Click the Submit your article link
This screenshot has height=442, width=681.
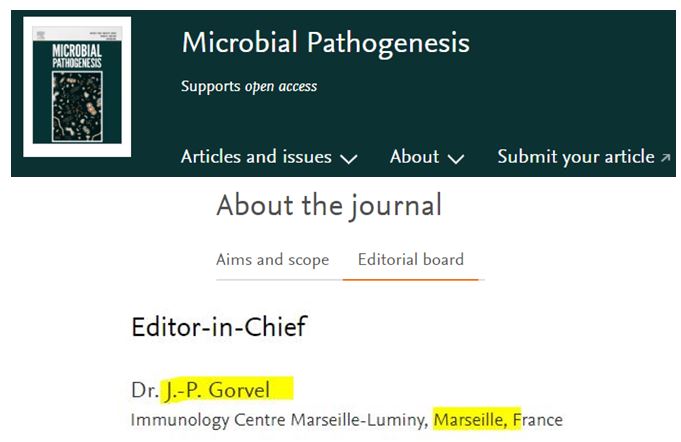tap(575, 157)
